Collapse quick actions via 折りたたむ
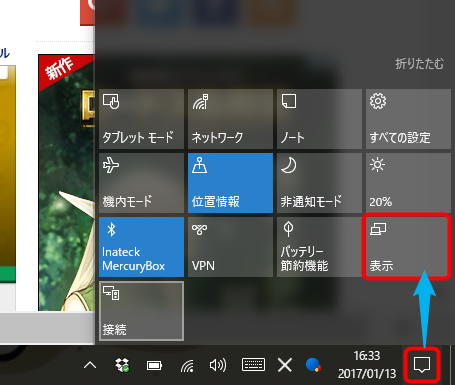The width and height of the screenshot is (455, 385). [x=419, y=63]
